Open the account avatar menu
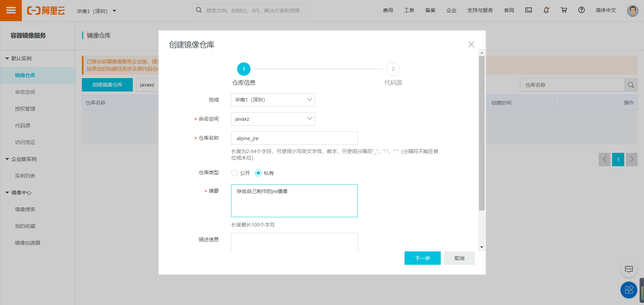This screenshot has width=644, height=305. pos(633,10)
